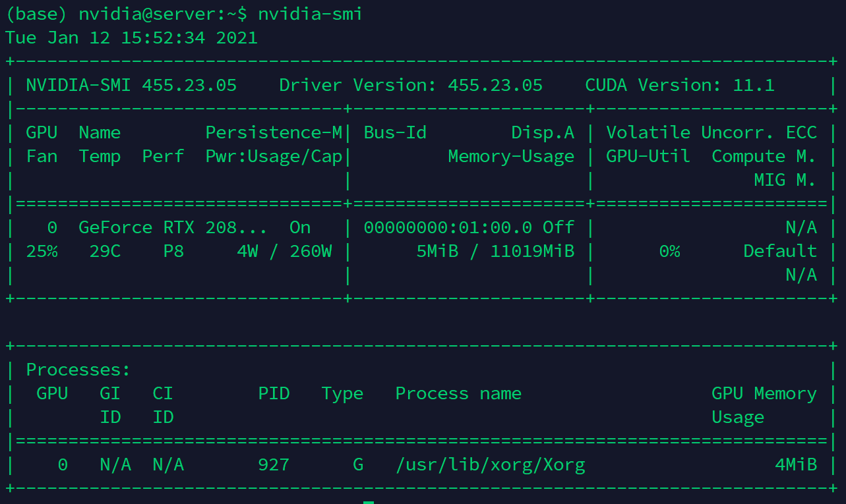Click the Bus-Id value 00000000:01:00.0
The height and width of the screenshot is (504, 846).
tap(448, 227)
